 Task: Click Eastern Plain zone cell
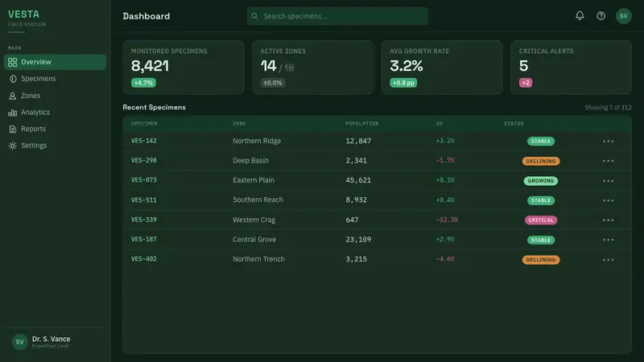click(x=254, y=180)
